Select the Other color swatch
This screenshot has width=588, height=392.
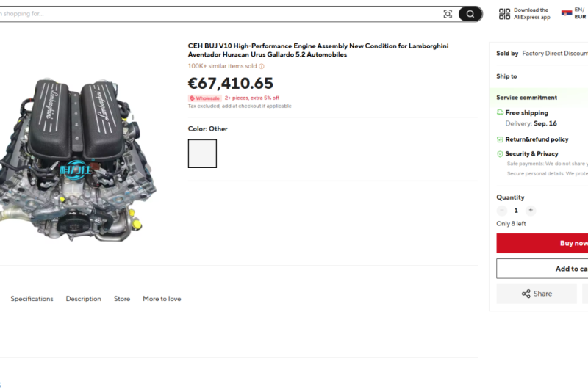203,153
